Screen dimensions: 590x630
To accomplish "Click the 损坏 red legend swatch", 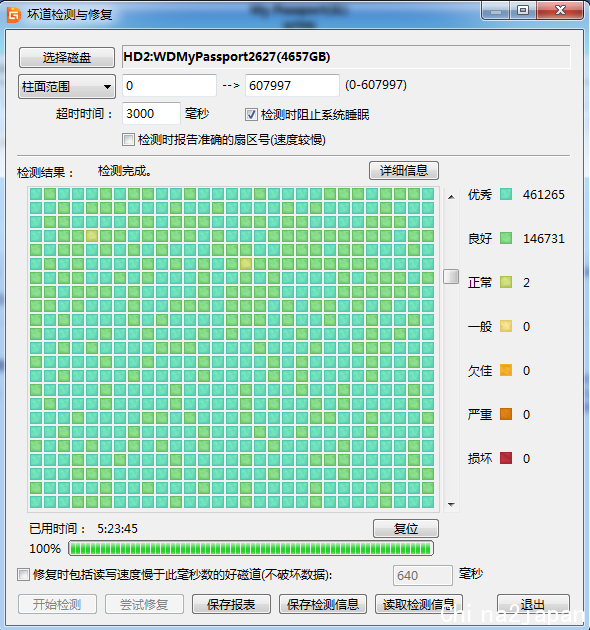I will click(506, 458).
